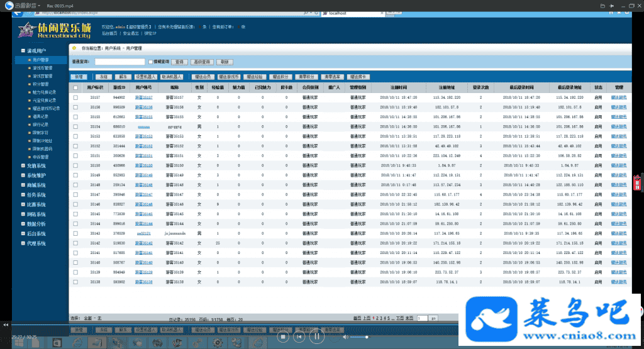Click the 高级查询 button
The image size is (644, 349).
pyautogui.click(x=201, y=62)
